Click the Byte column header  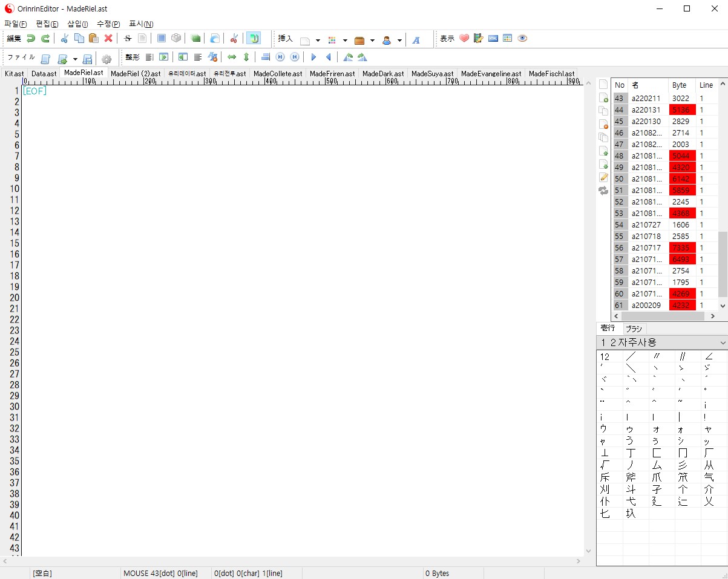(680, 85)
